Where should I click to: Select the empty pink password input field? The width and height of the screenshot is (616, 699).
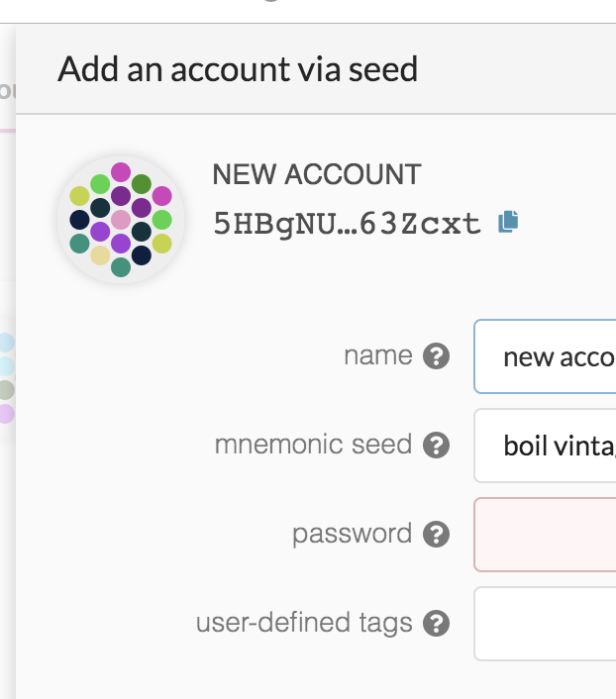click(545, 535)
